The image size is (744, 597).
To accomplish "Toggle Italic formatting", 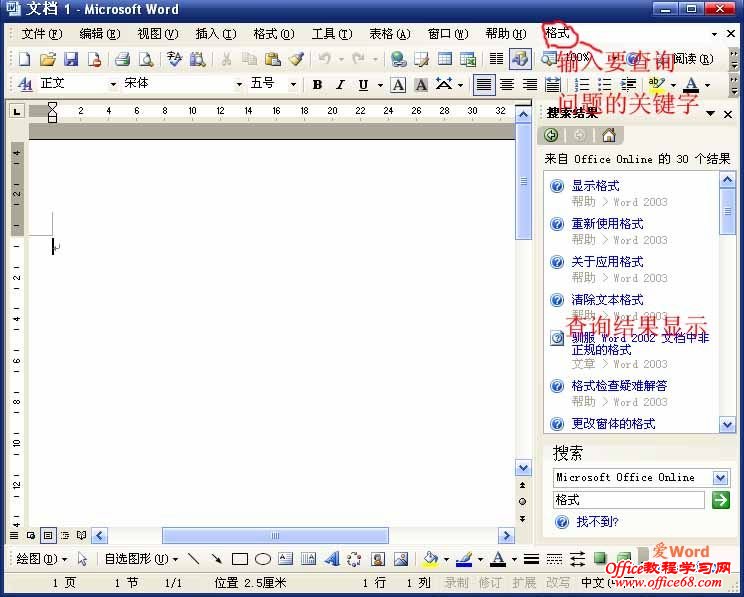I will click(340, 85).
